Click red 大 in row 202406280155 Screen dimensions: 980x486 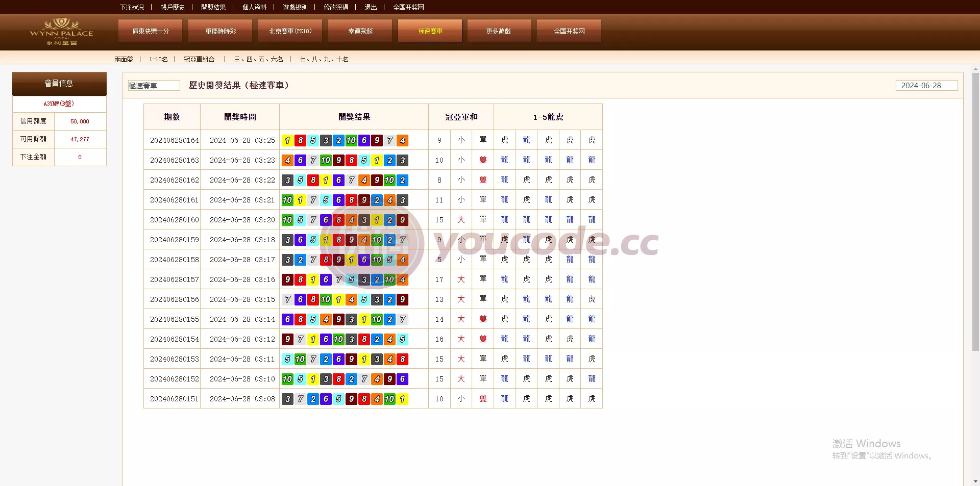461,319
